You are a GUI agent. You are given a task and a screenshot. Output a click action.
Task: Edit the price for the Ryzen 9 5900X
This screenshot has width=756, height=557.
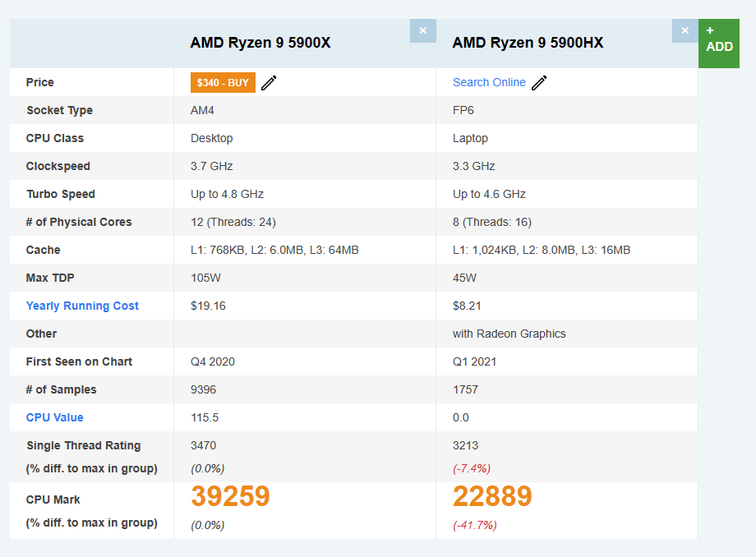(269, 83)
